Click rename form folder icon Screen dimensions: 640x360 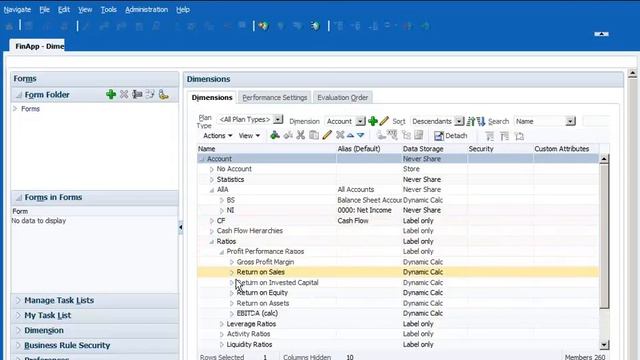pos(137,95)
